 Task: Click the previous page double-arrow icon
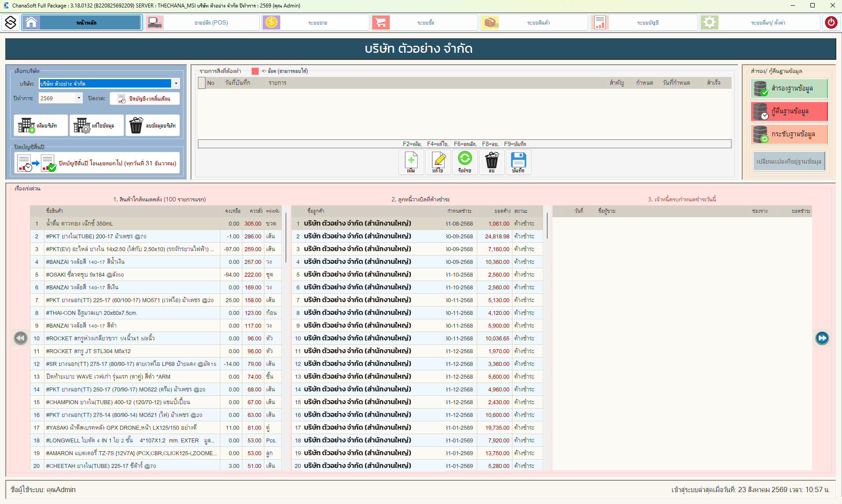[x=21, y=338]
